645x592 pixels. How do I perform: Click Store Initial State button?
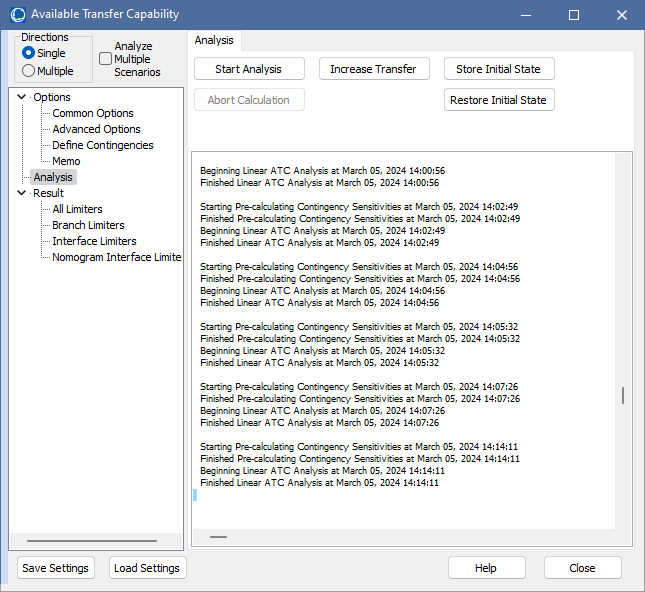click(499, 69)
